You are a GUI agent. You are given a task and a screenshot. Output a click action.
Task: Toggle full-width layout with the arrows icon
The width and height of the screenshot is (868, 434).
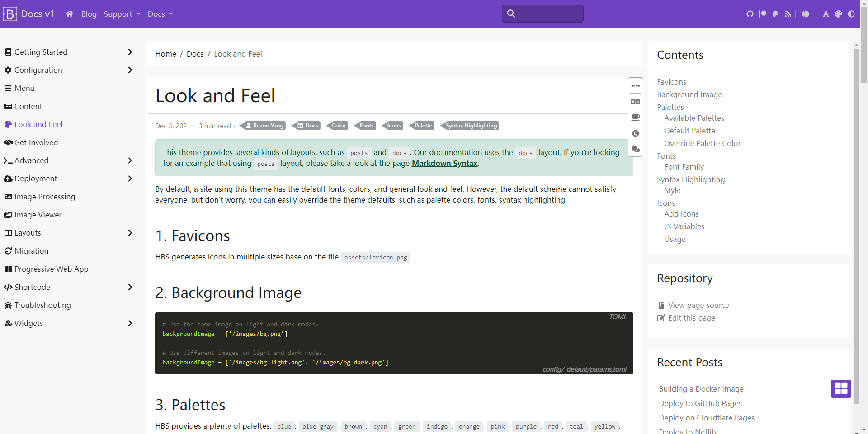tap(636, 85)
